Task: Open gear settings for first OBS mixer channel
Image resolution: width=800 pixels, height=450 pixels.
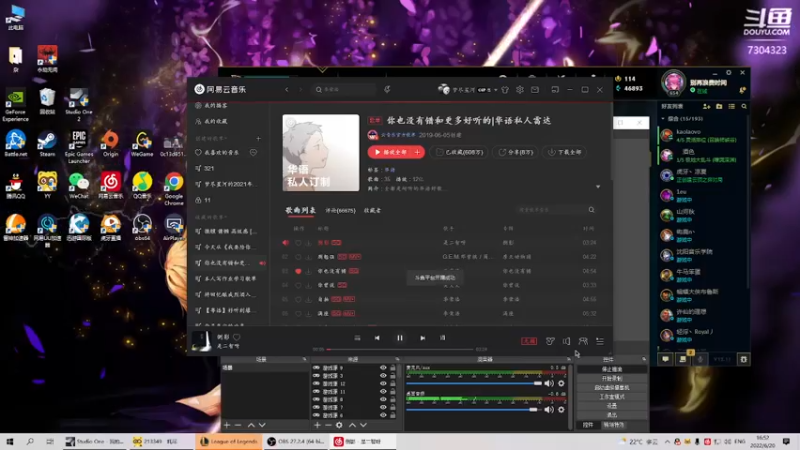Action: coord(561,383)
